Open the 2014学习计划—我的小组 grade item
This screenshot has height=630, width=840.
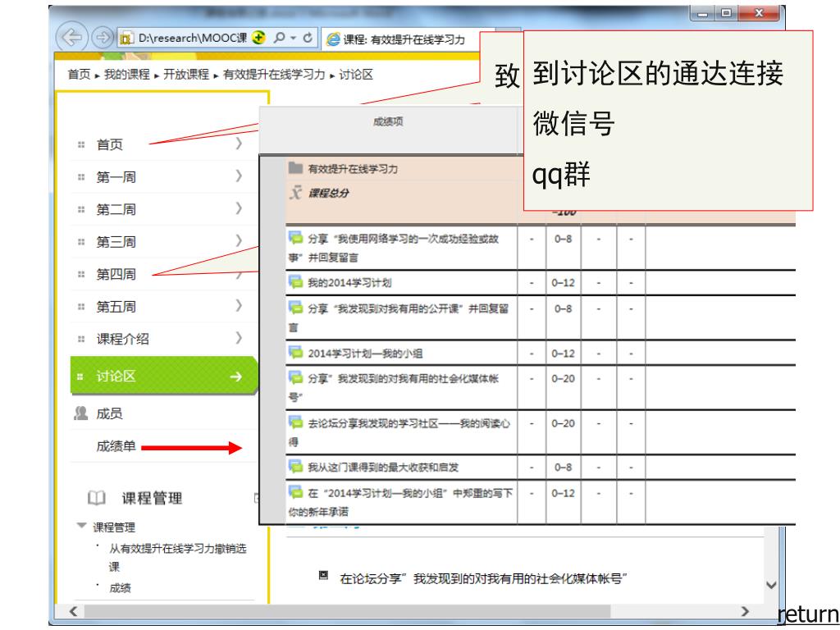365,354
